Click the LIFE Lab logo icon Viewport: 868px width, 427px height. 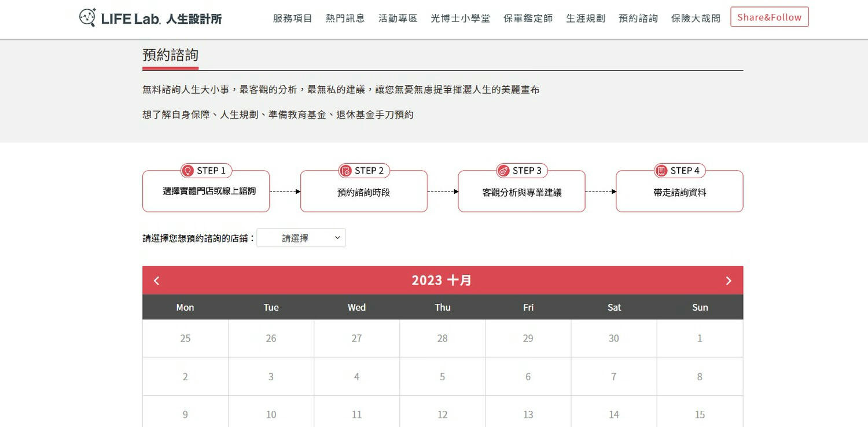tap(87, 17)
